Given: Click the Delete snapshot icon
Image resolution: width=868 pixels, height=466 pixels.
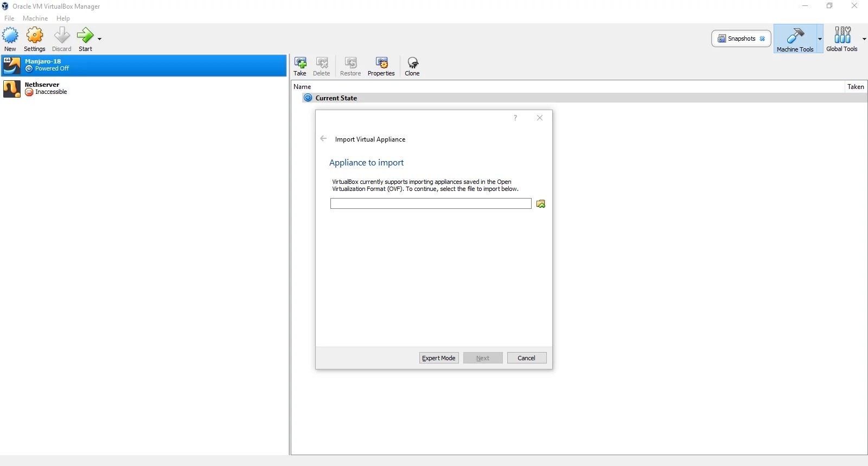Looking at the screenshot, I should click(322, 63).
